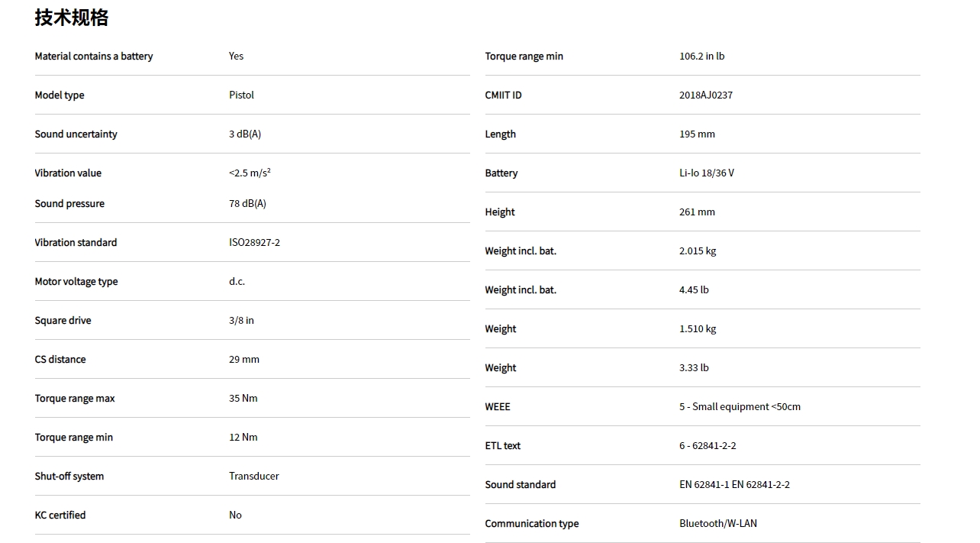Click the '35 Nm' torque range max value
Screen dimensions: 980x543
(243, 399)
